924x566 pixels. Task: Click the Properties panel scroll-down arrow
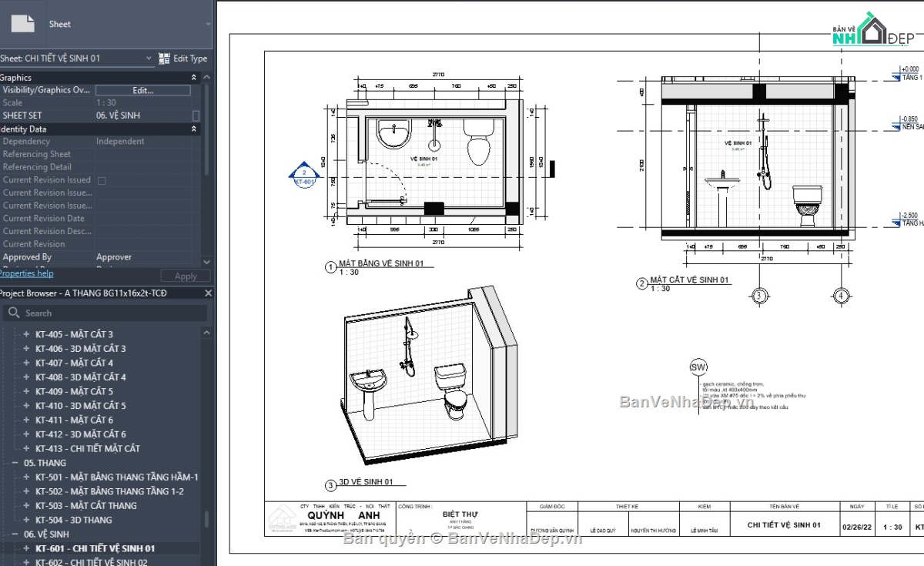pos(206,262)
